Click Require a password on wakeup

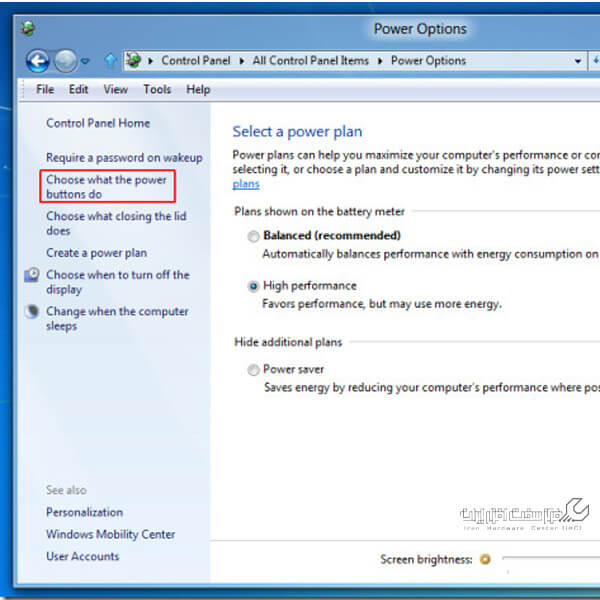click(124, 158)
